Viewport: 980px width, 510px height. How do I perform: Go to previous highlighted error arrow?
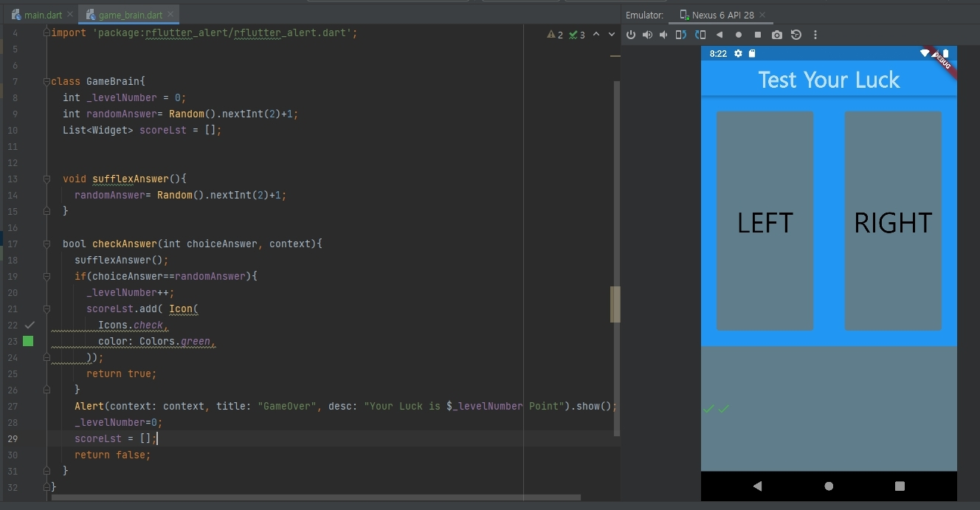[x=596, y=35]
